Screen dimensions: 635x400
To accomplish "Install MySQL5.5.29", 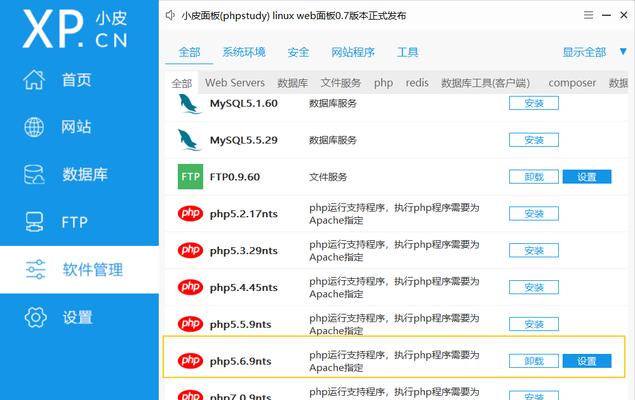I will click(x=534, y=140).
